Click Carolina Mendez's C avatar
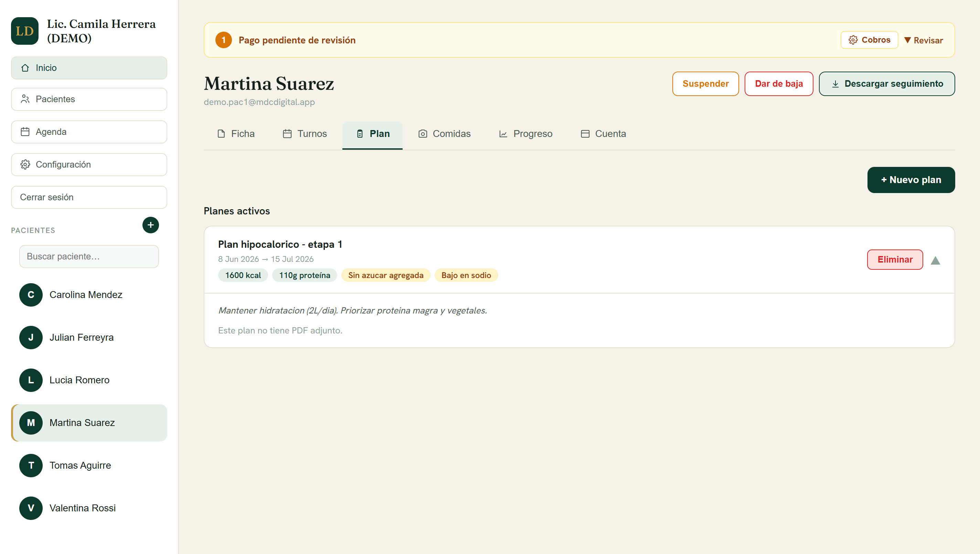Screen dimensions: 980x554 pos(31,295)
